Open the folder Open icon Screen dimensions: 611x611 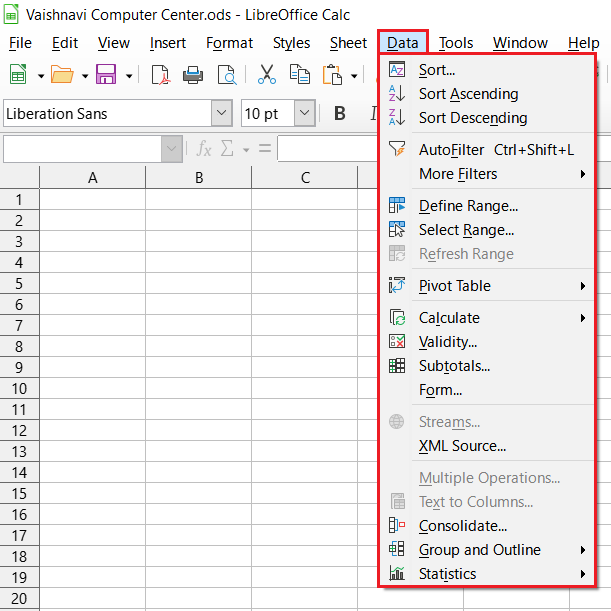[x=62, y=74]
